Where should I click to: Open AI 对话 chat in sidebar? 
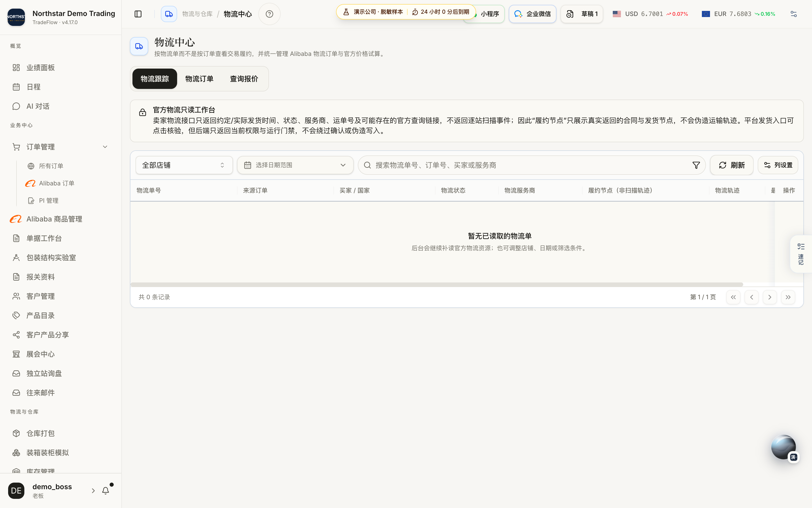click(x=61, y=106)
